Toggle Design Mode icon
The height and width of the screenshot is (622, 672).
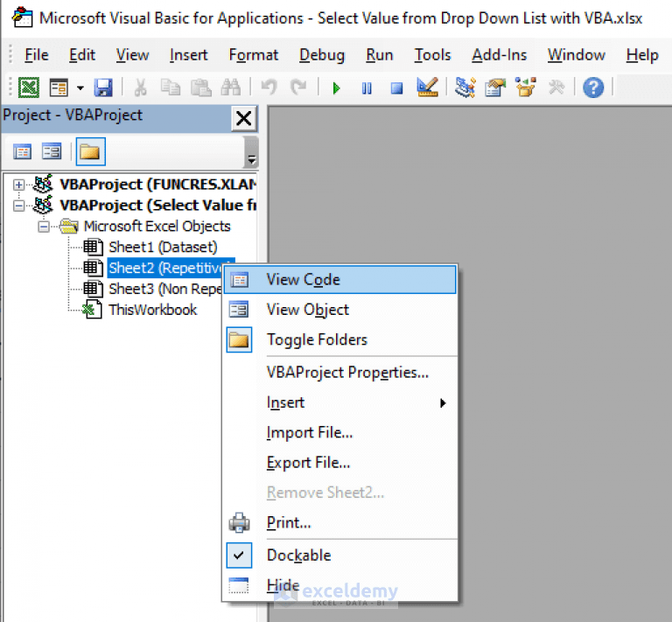(427, 87)
